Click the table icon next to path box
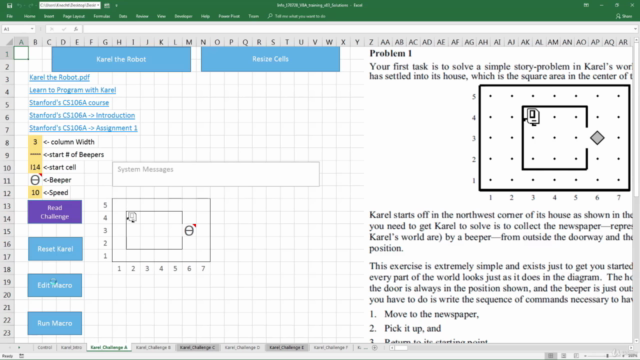The image size is (640, 360). [107, 5]
